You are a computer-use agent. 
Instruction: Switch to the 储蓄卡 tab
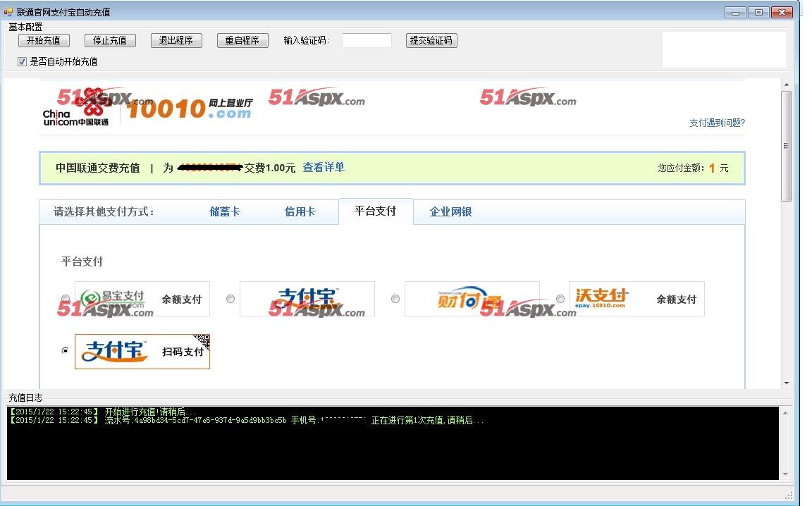[x=225, y=211]
